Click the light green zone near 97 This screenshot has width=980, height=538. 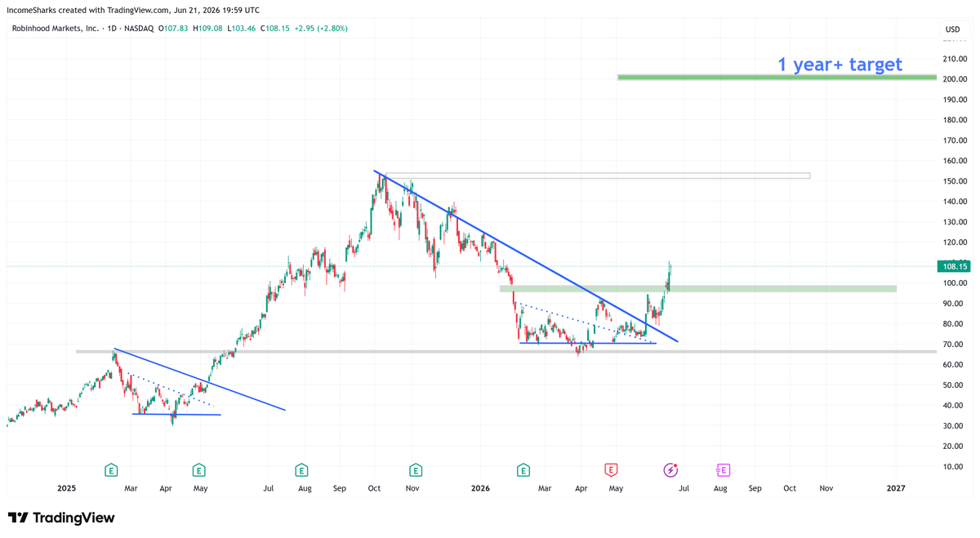698,288
